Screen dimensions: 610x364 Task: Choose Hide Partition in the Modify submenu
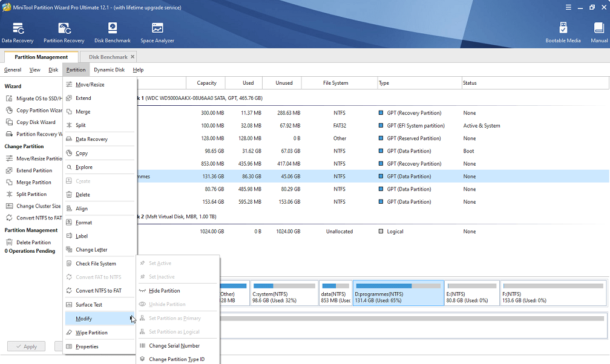(178, 290)
